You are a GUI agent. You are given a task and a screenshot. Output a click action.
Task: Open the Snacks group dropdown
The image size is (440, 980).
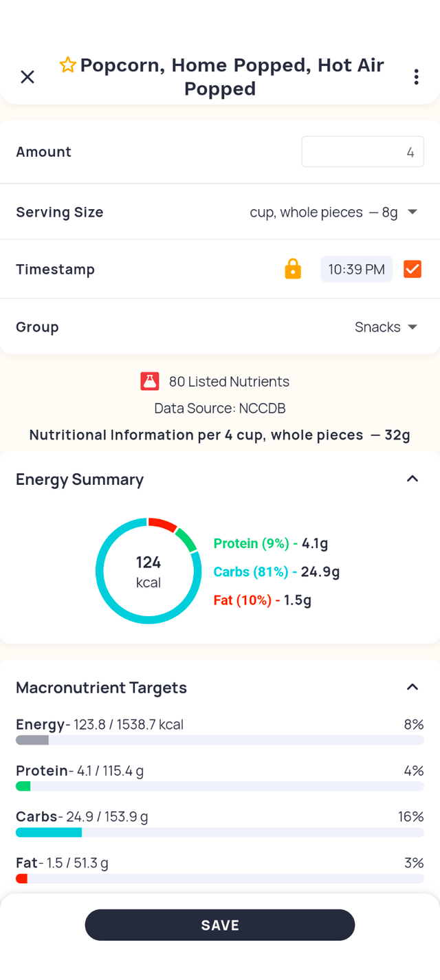pos(386,327)
